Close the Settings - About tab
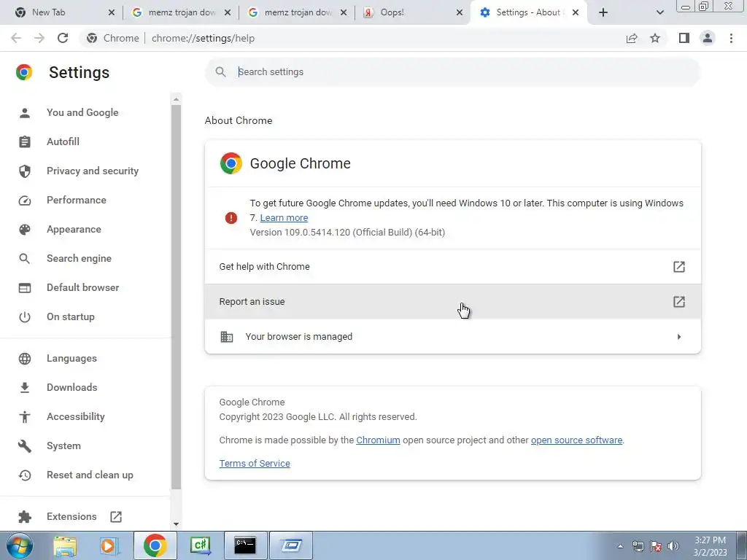This screenshot has width=747, height=560. 576,12
